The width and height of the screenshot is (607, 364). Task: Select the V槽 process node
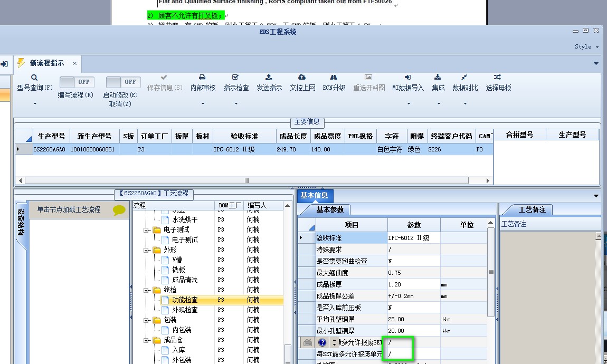pos(177,260)
